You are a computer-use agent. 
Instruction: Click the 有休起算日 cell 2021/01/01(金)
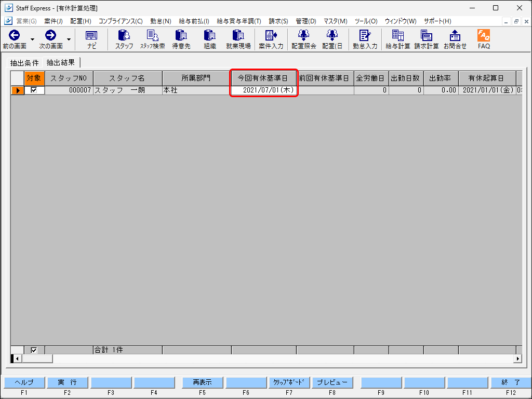point(487,90)
